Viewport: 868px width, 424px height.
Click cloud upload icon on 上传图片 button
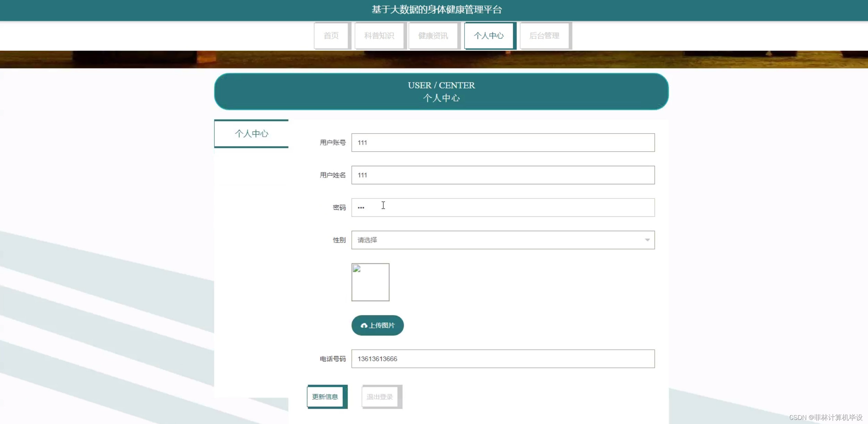pos(364,325)
